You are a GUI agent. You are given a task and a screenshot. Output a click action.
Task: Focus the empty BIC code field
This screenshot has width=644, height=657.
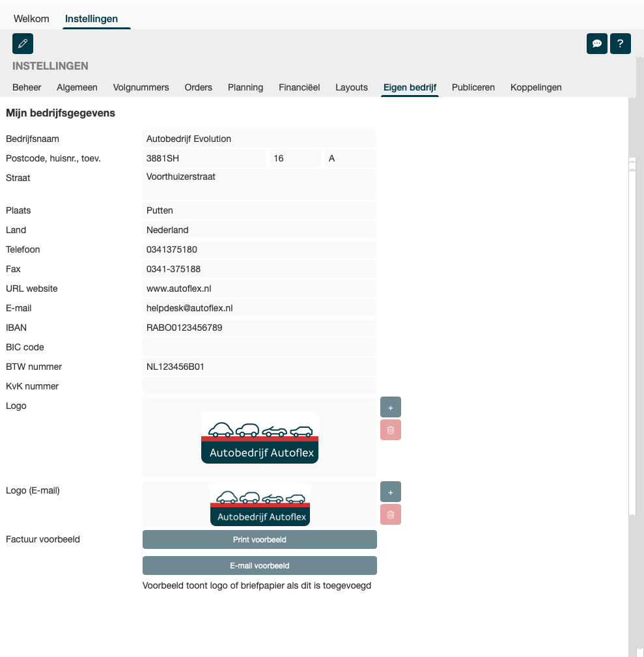[259, 347]
